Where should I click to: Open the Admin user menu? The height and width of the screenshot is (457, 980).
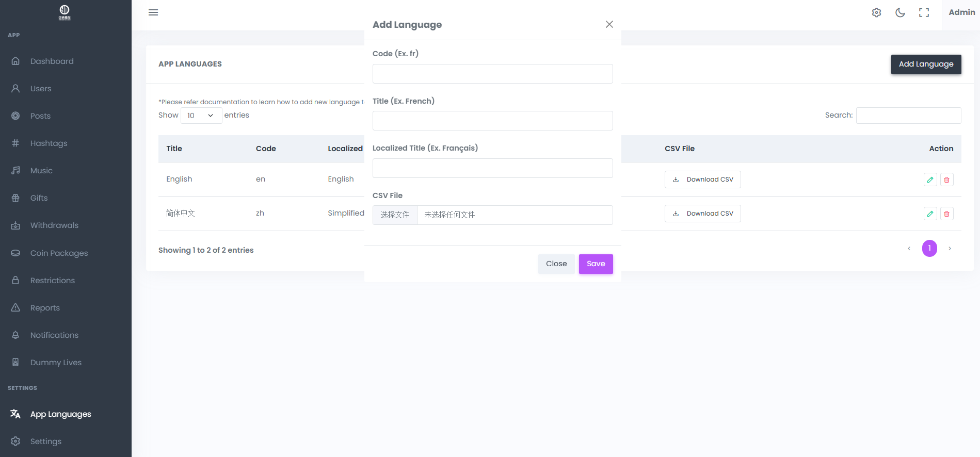click(961, 12)
